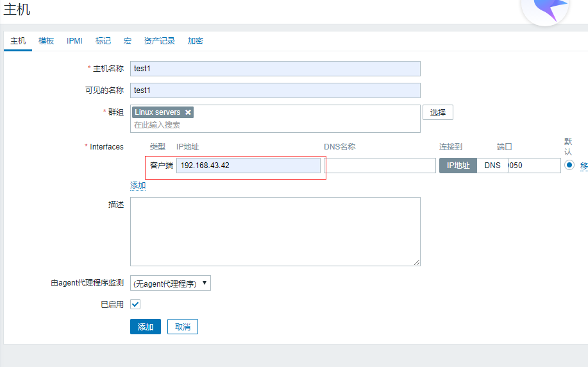Click the 主机名称 field label

pyautogui.click(x=108, y=69)
